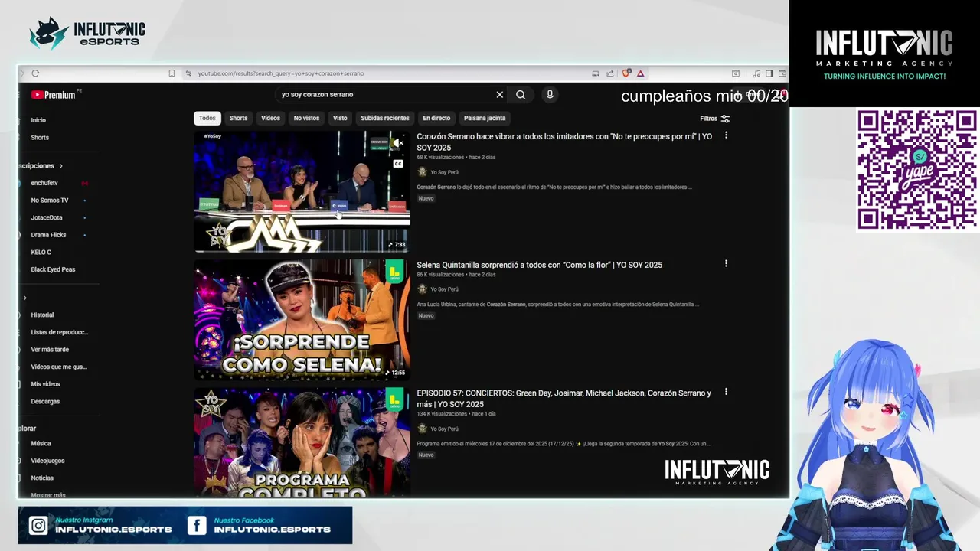Open 'EPISODIO 57: CONCIERTOS' video title
This screenshot has height=551, width=980.
pyautogui.click(x=563, y=399)
